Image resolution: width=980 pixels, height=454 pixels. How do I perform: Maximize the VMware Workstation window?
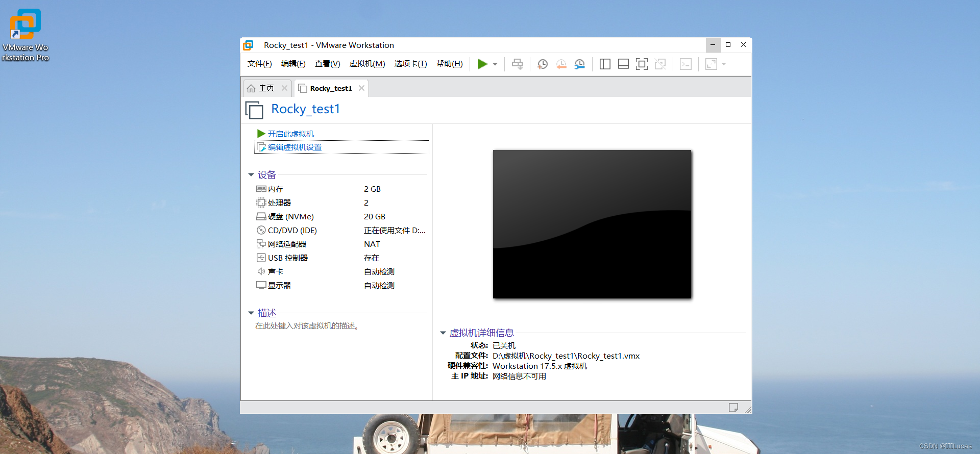coord(728,45)
